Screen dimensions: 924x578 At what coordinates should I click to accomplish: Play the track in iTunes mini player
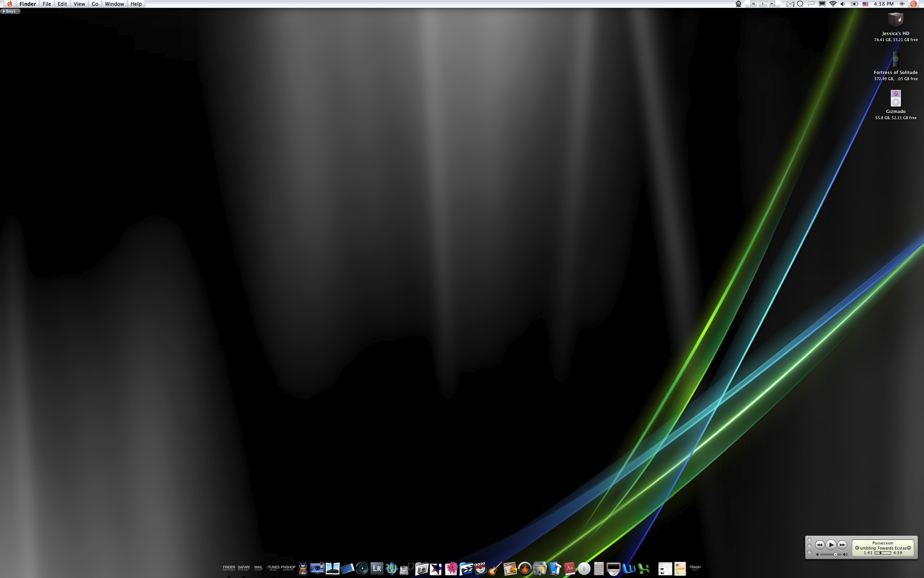[x=831, y=545]
